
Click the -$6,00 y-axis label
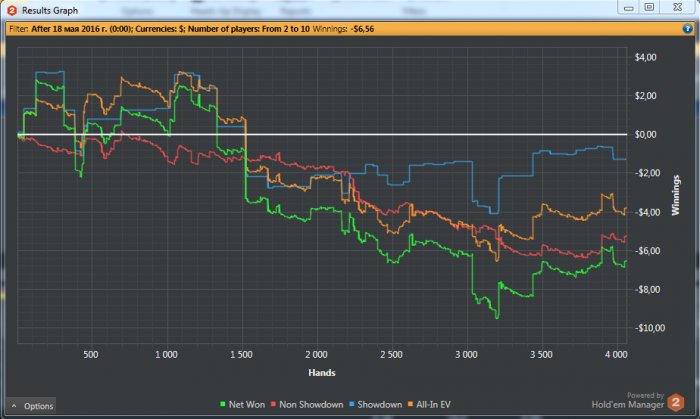pos(647,251)
